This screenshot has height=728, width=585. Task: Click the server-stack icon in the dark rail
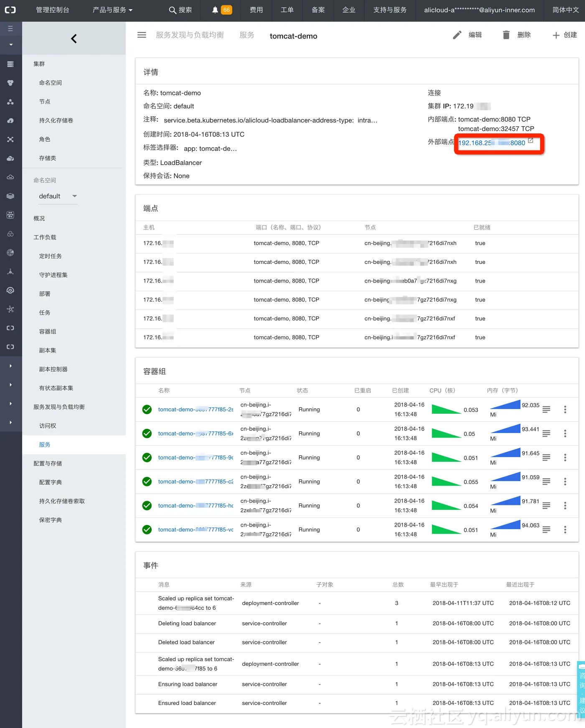[10, 64]
